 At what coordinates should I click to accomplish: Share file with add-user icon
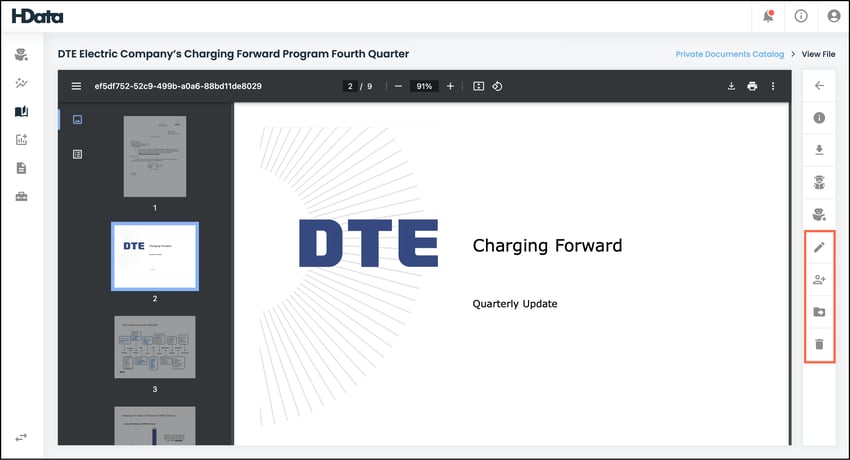click(x=819, y=280)
